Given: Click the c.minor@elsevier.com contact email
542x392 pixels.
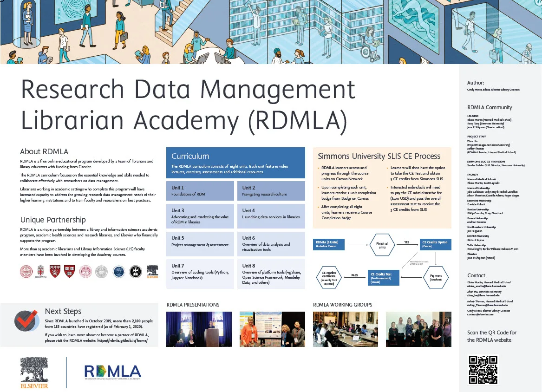Looking at the screenshot, I should [x=480, y=314].
